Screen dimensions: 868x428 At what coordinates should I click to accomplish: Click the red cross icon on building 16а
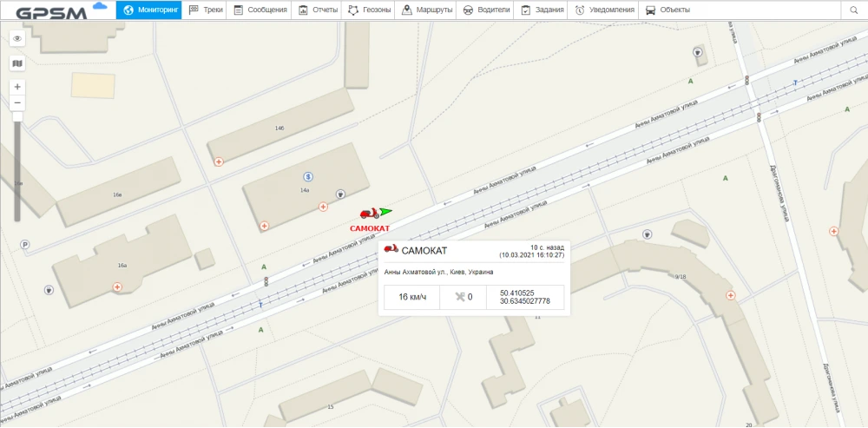117,286
